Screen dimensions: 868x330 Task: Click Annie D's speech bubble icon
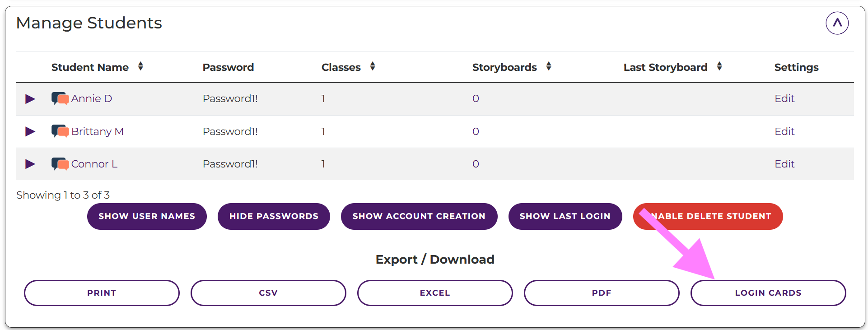(60, 98)
